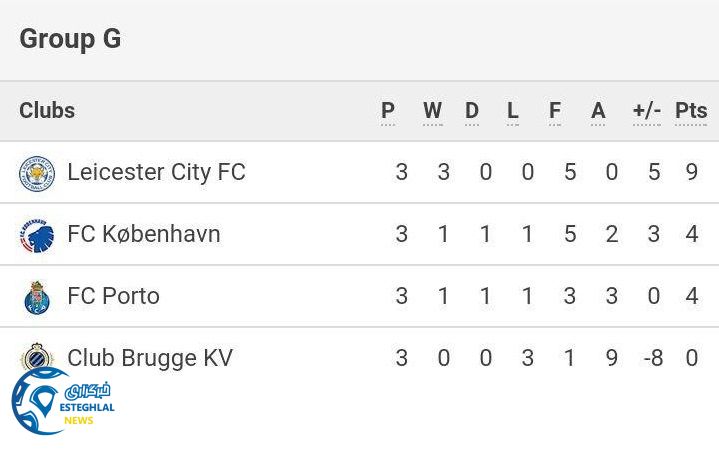Click the Leicester City FC crest icon
Screen dimensions: 719x454
(x=37, y=173)
